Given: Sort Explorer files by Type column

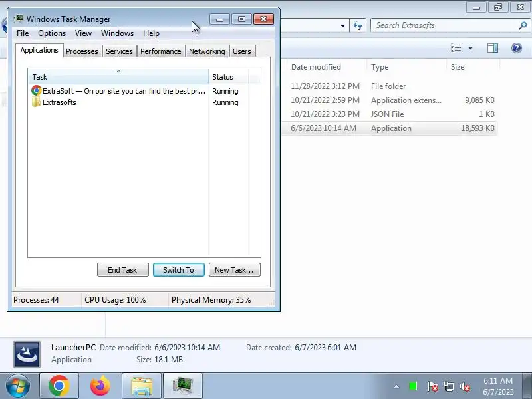Looking at the screenshot, I should 406,67.
